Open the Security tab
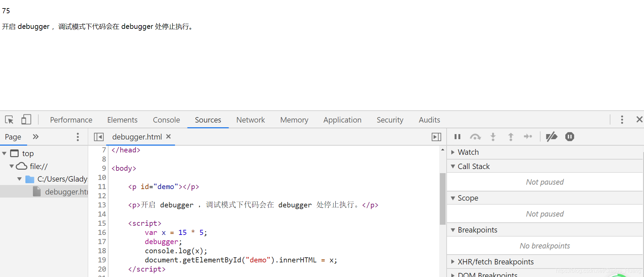Viewport: 644px width, 277px height. click(390, 120)
